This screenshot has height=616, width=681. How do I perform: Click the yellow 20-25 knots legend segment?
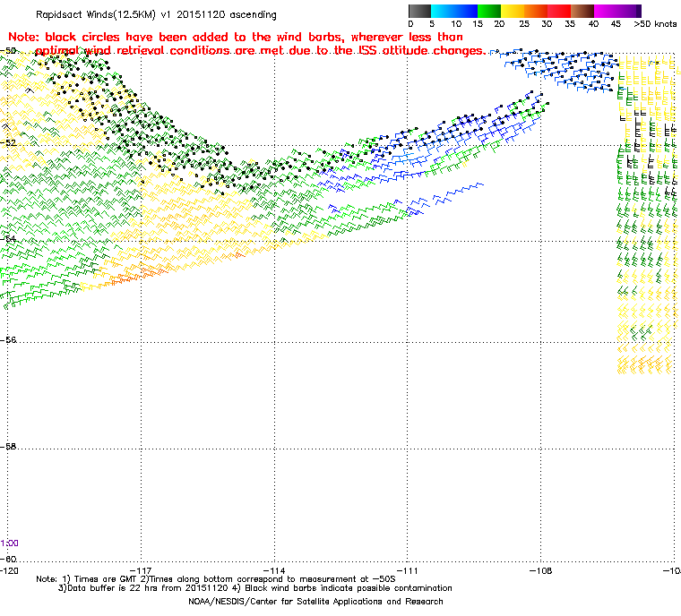click(x=513, y=11)
